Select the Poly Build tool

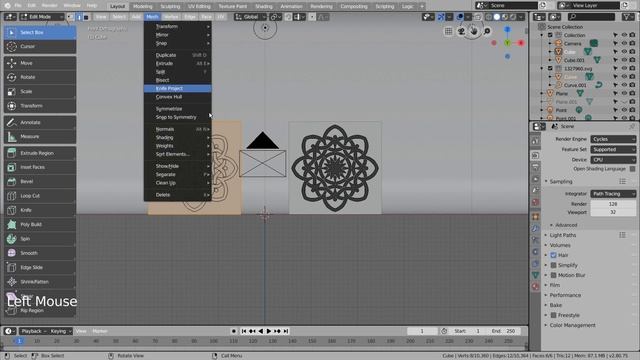[40, 224]
